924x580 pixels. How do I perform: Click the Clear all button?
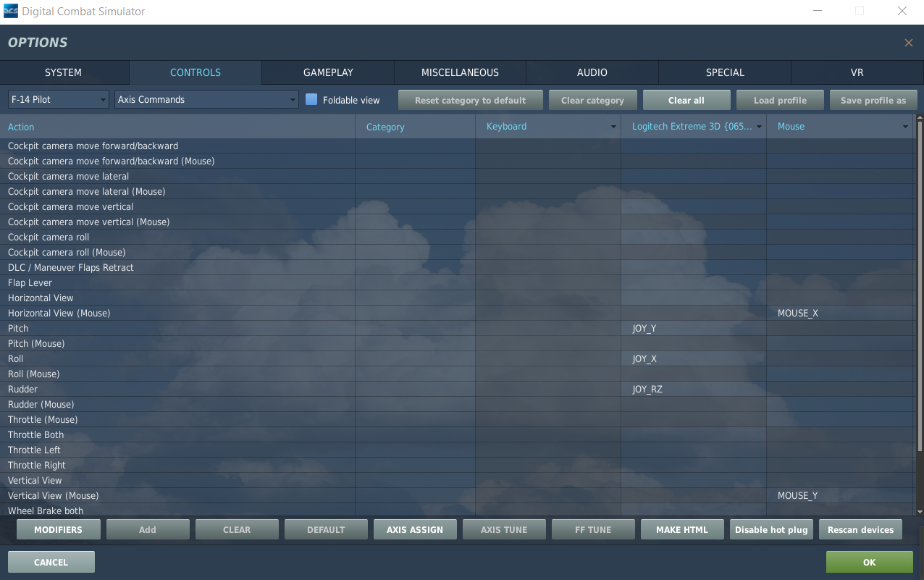(686, 100)
